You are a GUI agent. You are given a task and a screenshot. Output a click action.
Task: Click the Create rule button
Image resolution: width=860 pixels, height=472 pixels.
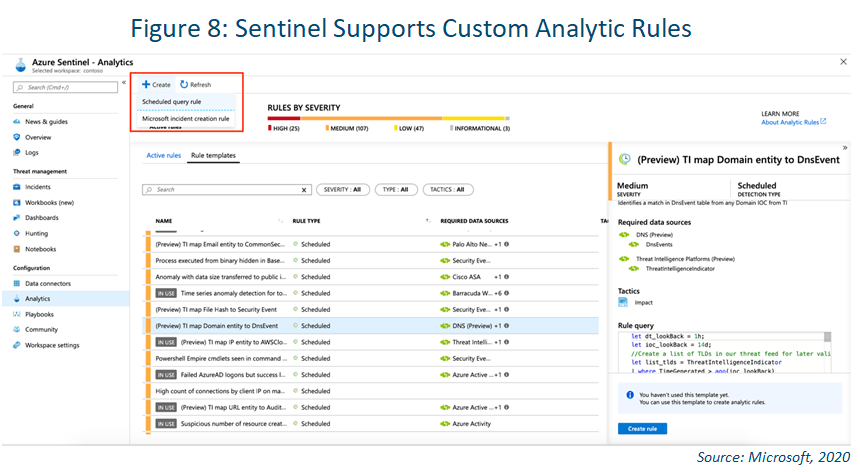[x=642, y=429]
